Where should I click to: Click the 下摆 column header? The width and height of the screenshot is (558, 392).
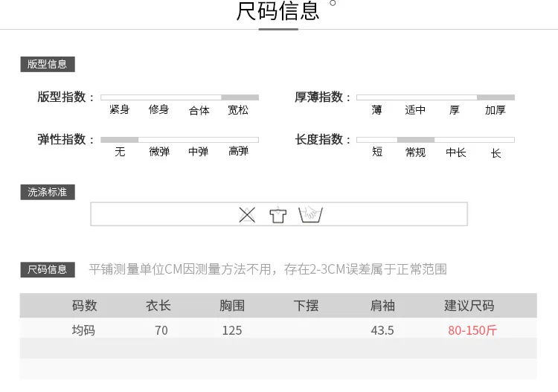click(x=306, y=306)
